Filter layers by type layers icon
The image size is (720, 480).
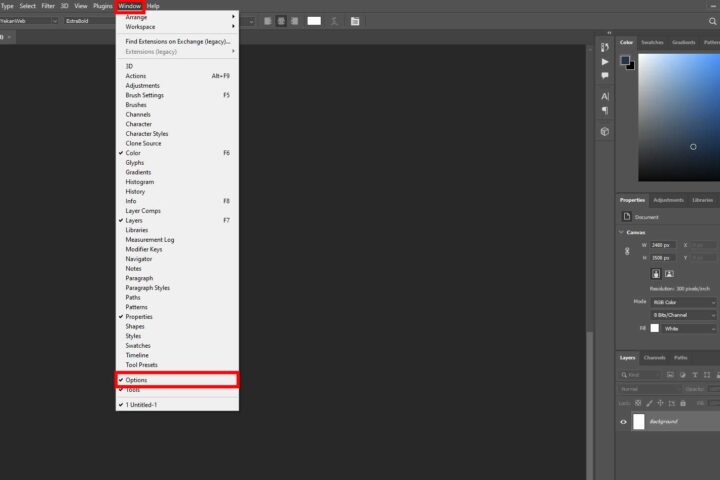(x=695, y=375)
